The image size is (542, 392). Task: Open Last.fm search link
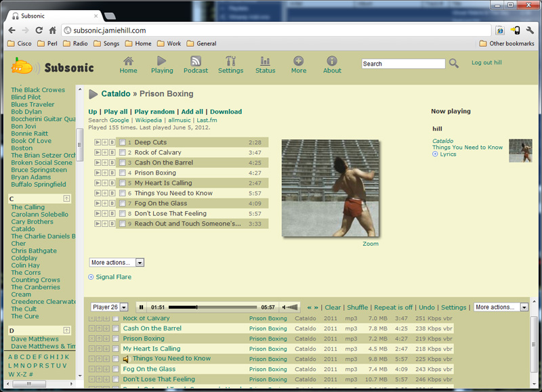click(207, 121)
